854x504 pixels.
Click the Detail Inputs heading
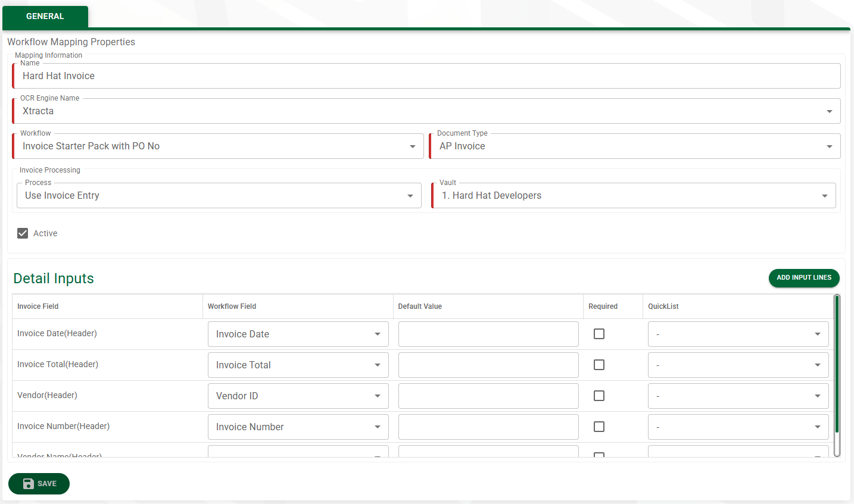click(54, 278)
